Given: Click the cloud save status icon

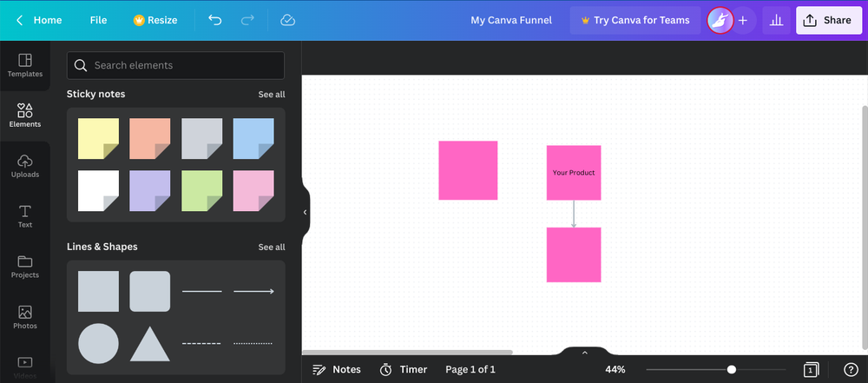Looking at the screenshot, I should [288, 20].
